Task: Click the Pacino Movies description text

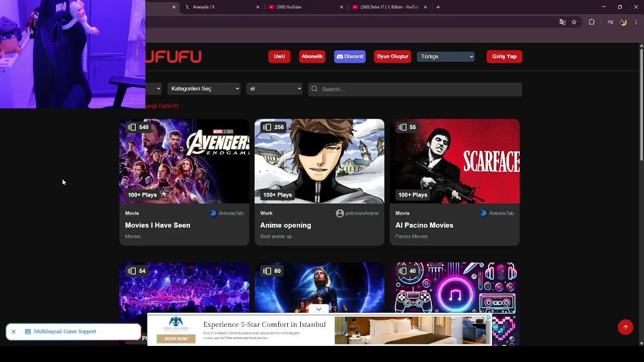Action: 412,236
